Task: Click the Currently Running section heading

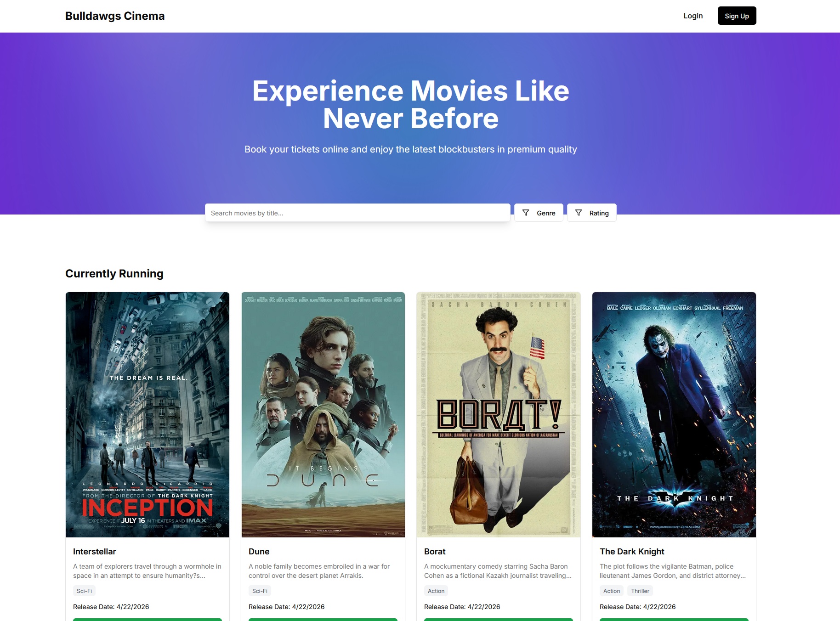Action: [114, 274]
